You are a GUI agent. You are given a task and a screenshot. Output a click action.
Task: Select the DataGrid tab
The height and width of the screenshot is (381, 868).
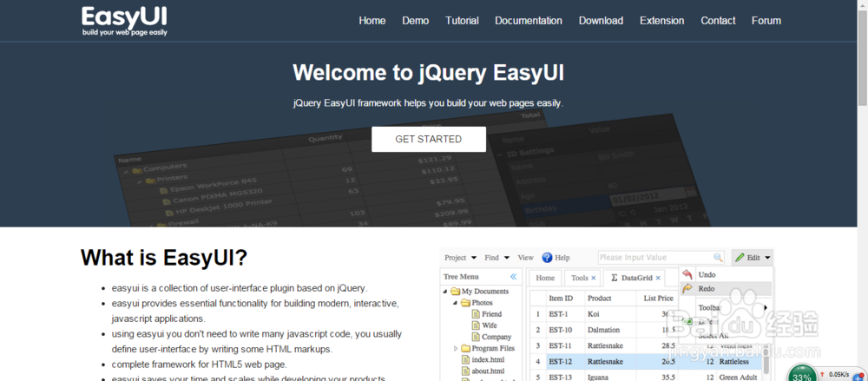[x=635, y=278]
